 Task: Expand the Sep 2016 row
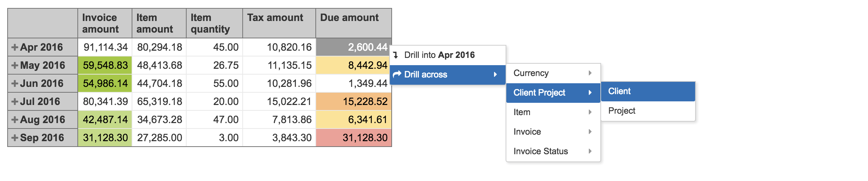pyautogui.click(x=14, y=138)
